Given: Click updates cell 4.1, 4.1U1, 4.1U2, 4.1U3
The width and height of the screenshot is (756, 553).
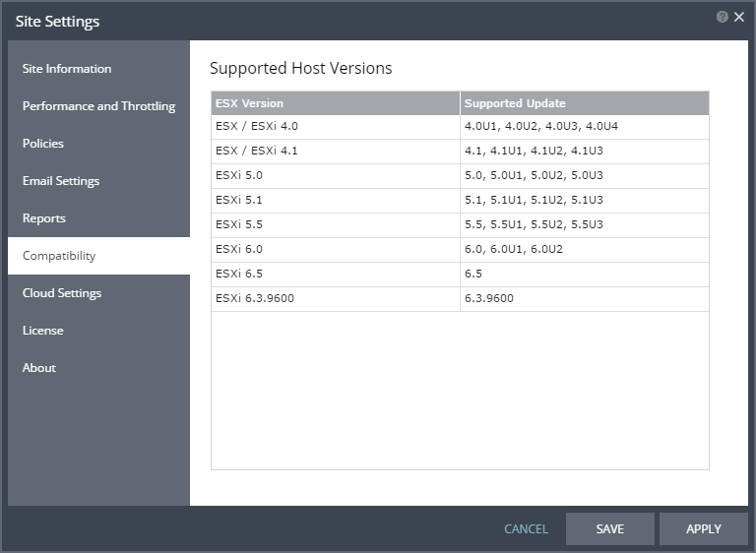Looking at the screenshot, I should [585, 151].
